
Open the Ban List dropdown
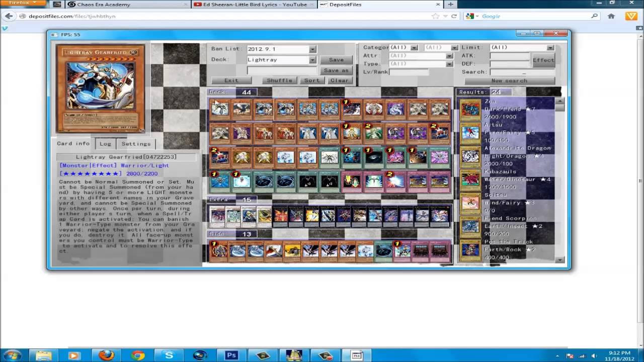[312, 49]
